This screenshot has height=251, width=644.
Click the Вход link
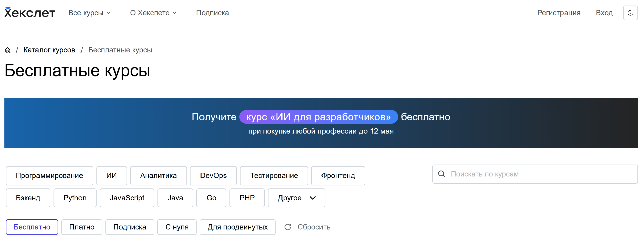pyautogui.click(x=604, y=13)
